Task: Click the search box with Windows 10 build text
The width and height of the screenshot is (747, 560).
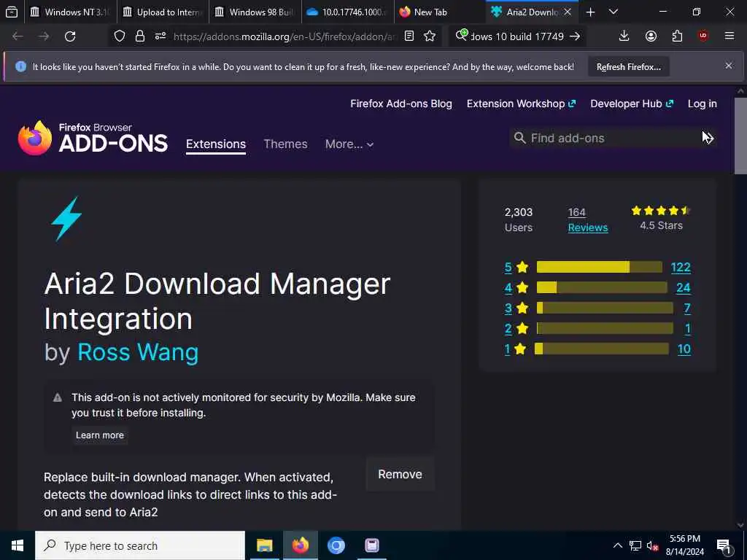Action: coord(517,36)
